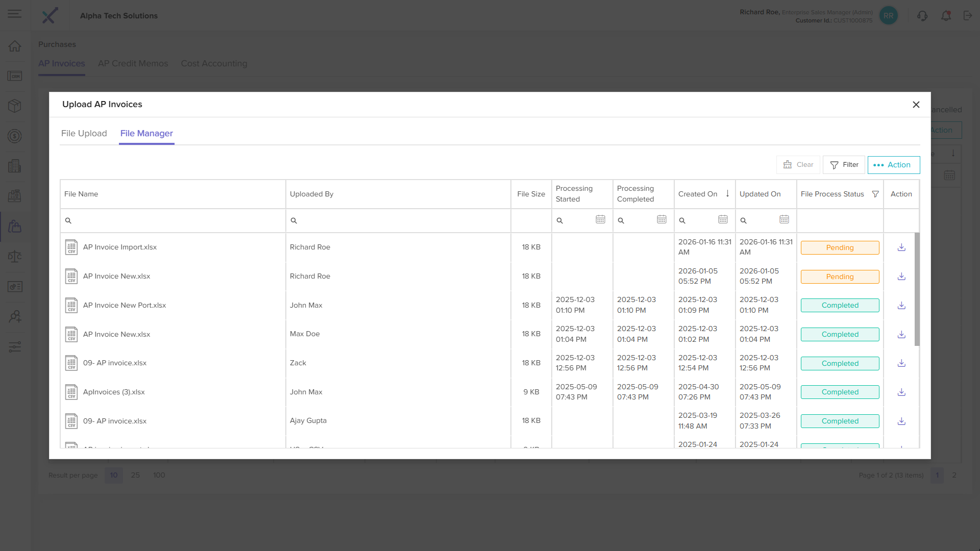Download the ApInvoices (3).xlsx file
The image size is (980, 551).
pos(901,392)
